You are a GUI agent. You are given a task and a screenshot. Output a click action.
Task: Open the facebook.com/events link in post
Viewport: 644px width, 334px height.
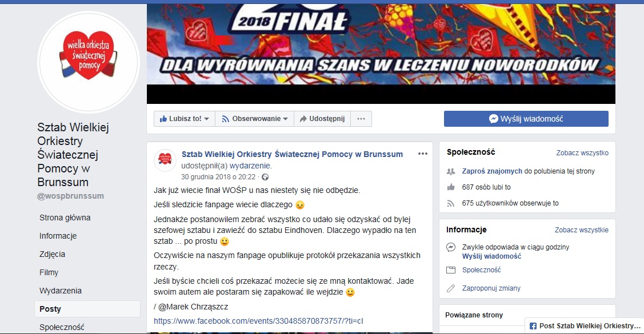pyautogui.click(x=258, y=321)
